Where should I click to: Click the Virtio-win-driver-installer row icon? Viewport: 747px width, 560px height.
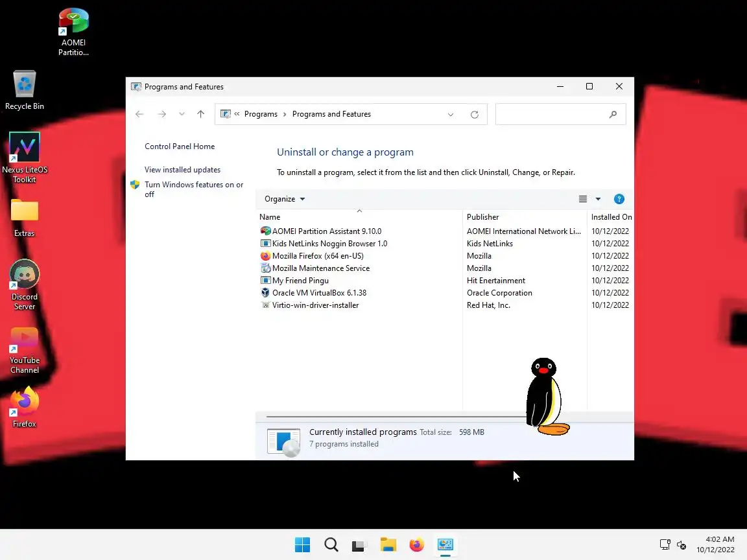pos(265,305)
